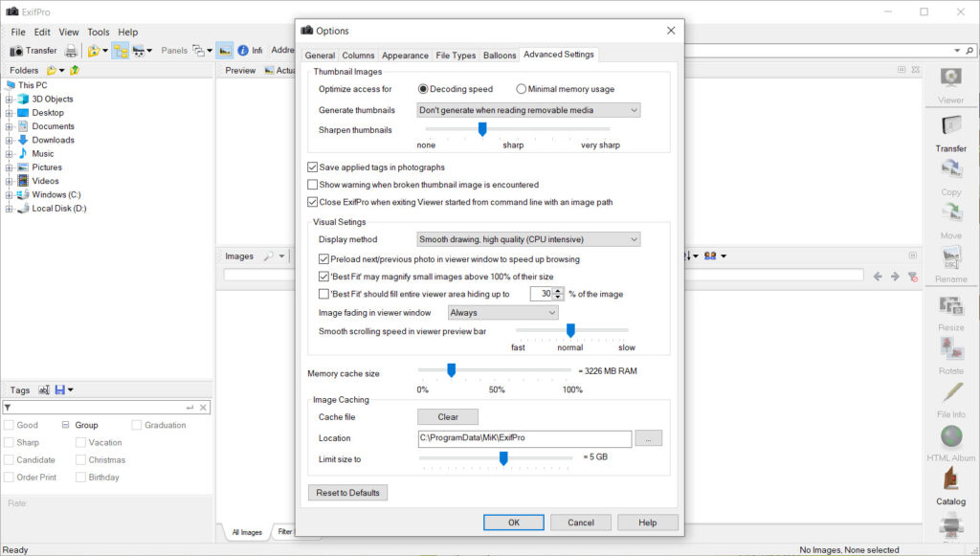Switch to the File Types tab

pyautogui.click(x=456, y=56)
